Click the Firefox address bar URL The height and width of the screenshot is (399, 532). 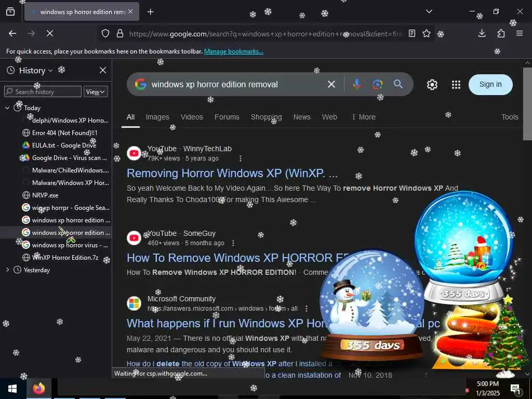[265, 34]
